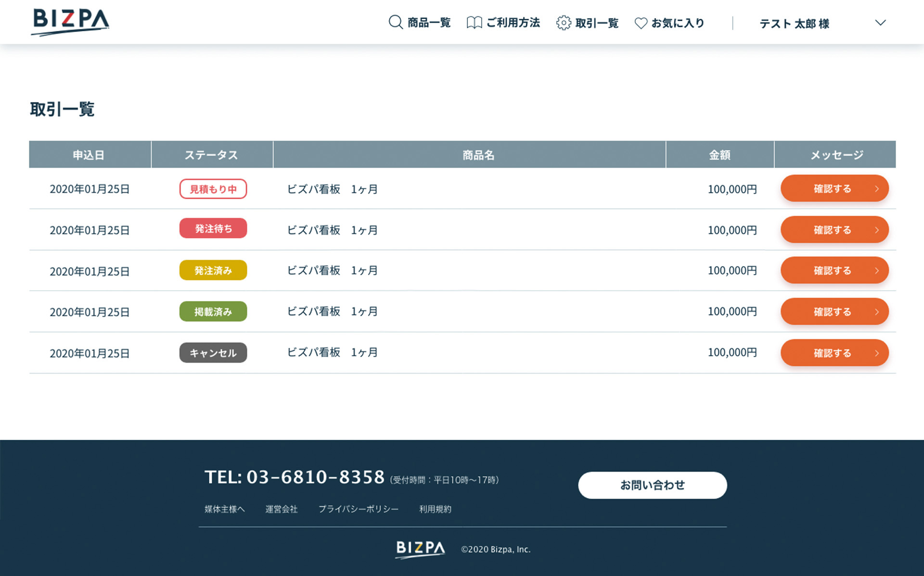This screenshot has height=576, width=924.
Task: Click 確認する for the 掲載済み order
Action: (x=834, y=311)
